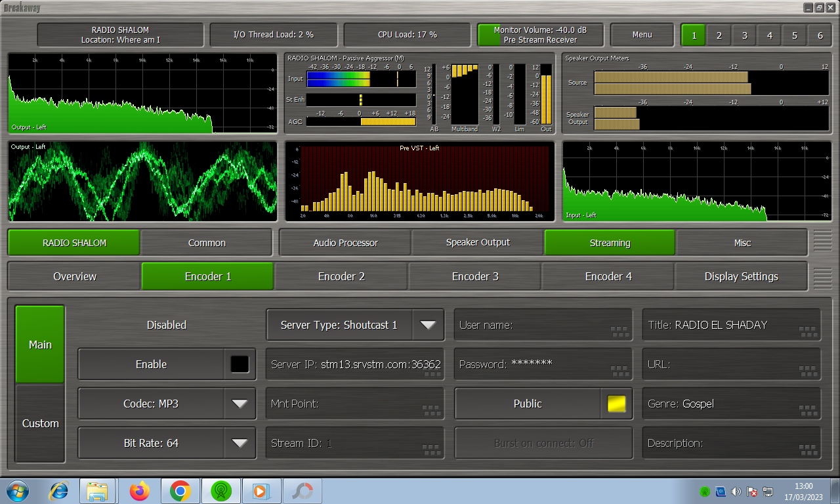Open the network connection tray icon
Viewport: 840px width, 504px height.
(x=768, y=492)
